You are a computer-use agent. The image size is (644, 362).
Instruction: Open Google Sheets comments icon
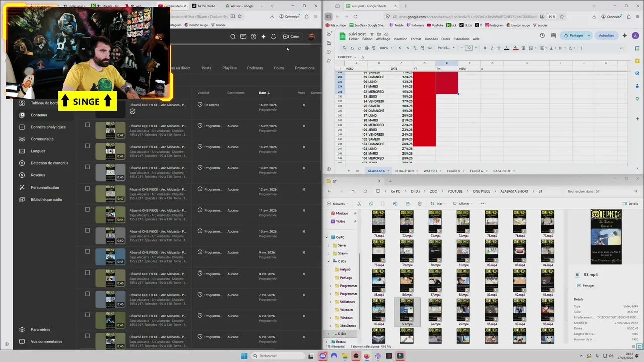coord(553,36)
